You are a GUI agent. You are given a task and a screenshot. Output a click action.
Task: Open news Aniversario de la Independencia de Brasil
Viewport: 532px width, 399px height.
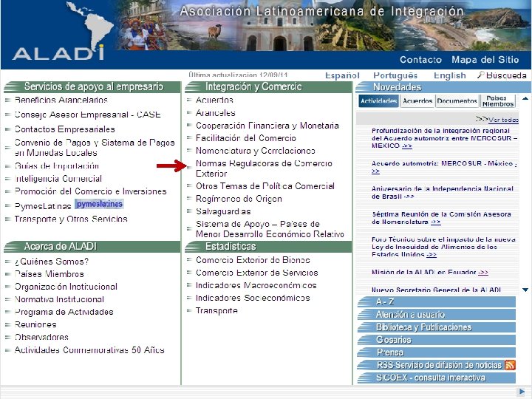(x=443, y=192)
